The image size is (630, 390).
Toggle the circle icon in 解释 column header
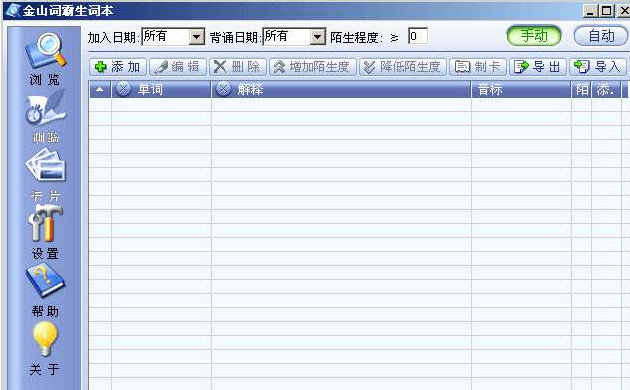223,89
